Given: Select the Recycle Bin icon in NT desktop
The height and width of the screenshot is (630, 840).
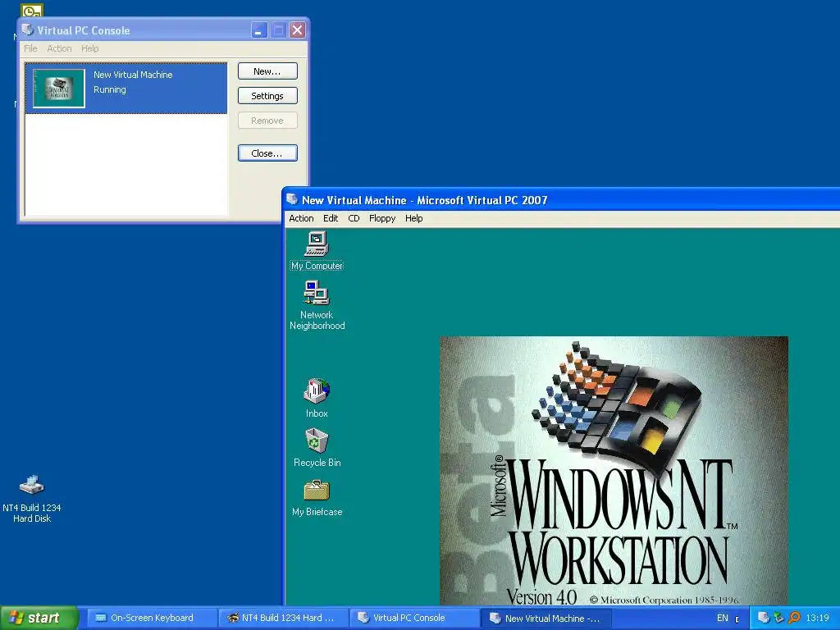Looking at the screenshot, I should coord(317,447).
